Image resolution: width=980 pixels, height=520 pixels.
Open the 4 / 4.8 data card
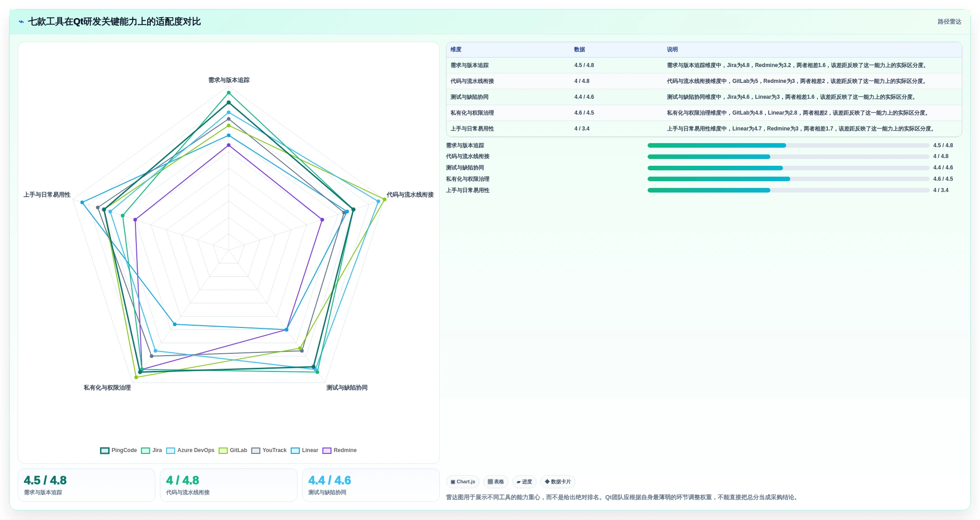[x=229, y=485]
